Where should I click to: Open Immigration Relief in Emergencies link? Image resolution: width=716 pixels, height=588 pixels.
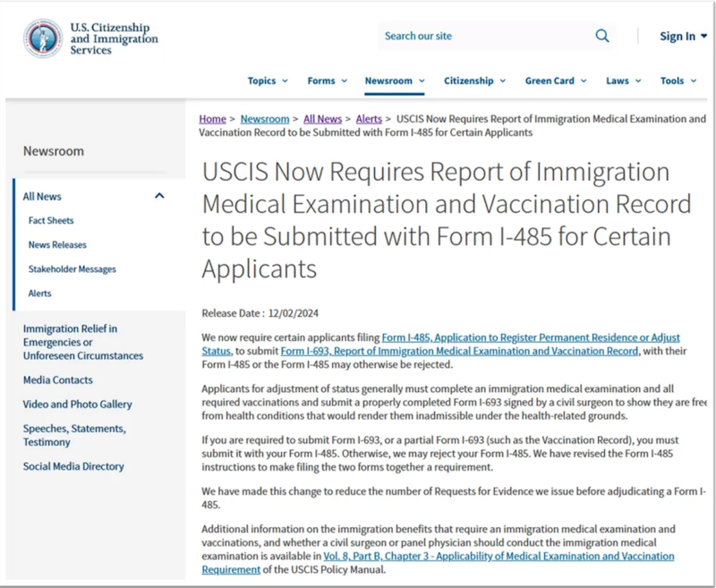(x=83, y=342)
